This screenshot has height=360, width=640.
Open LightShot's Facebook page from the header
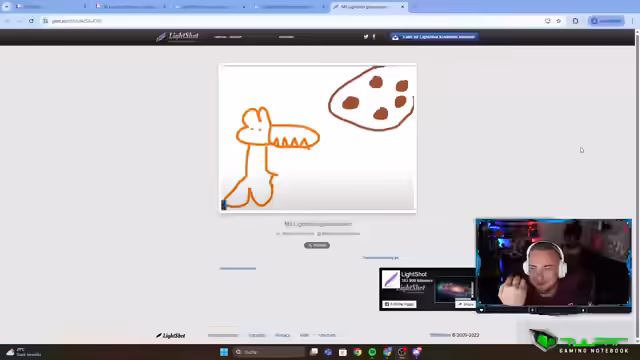click(x=374, y=37)
